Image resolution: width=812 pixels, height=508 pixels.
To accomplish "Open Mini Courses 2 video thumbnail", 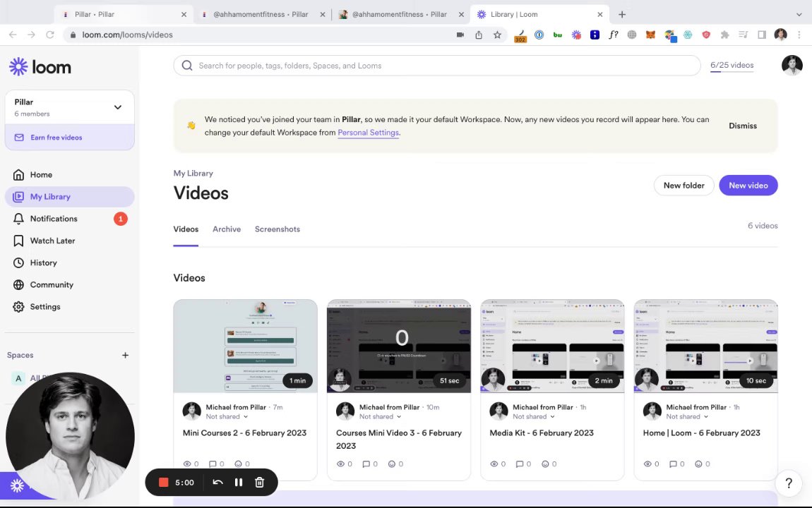I will coord(246,346).
